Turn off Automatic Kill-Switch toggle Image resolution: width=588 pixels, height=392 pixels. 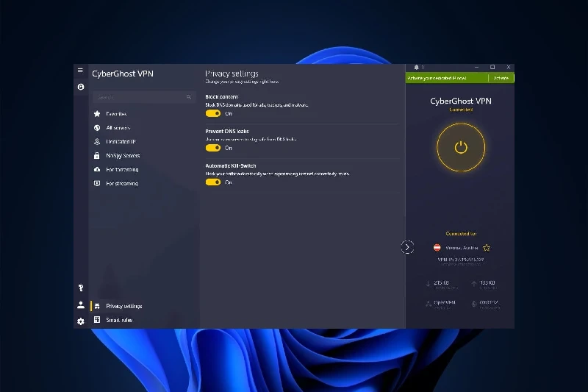coord(213,182)
